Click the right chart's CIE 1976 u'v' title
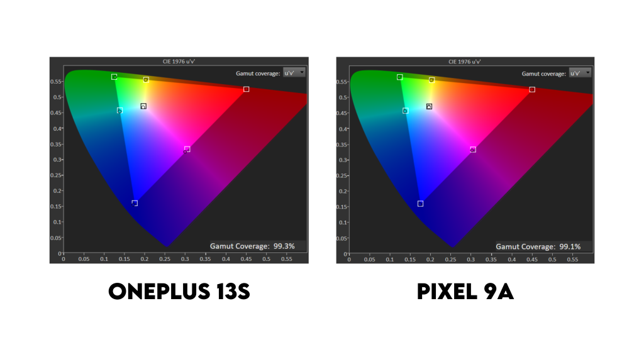 tap(465, 62)
